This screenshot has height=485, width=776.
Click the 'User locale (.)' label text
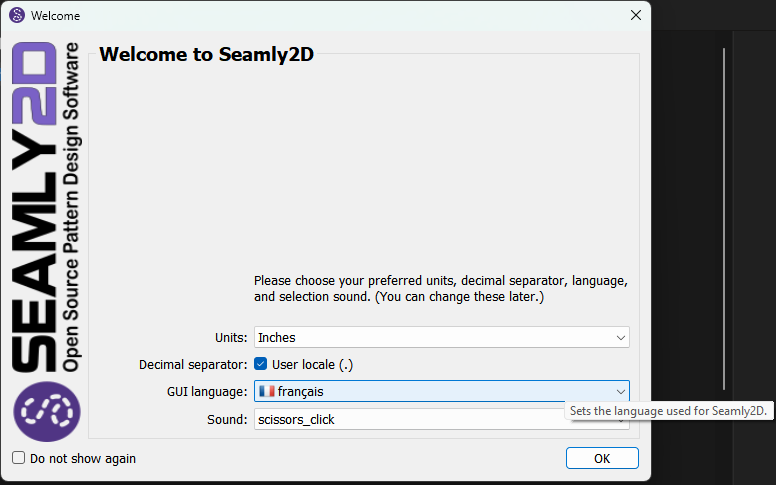coord(312,365)
